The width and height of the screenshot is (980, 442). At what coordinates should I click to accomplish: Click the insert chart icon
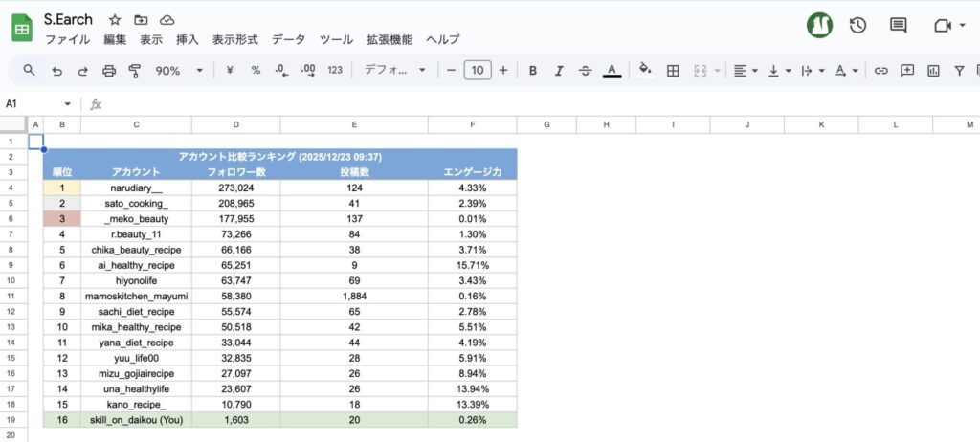pos(933,71)
